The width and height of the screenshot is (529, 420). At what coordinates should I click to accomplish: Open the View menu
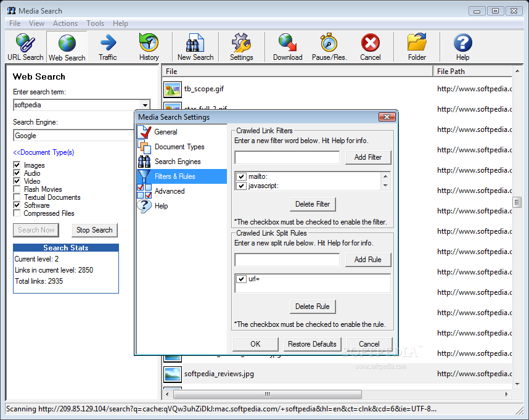[x=36, y=23]
